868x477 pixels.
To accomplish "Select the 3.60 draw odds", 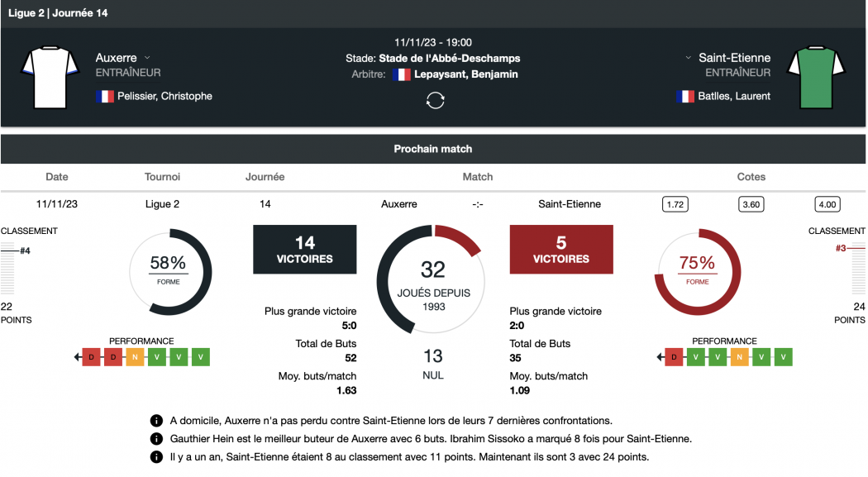I will coord(751,204).
